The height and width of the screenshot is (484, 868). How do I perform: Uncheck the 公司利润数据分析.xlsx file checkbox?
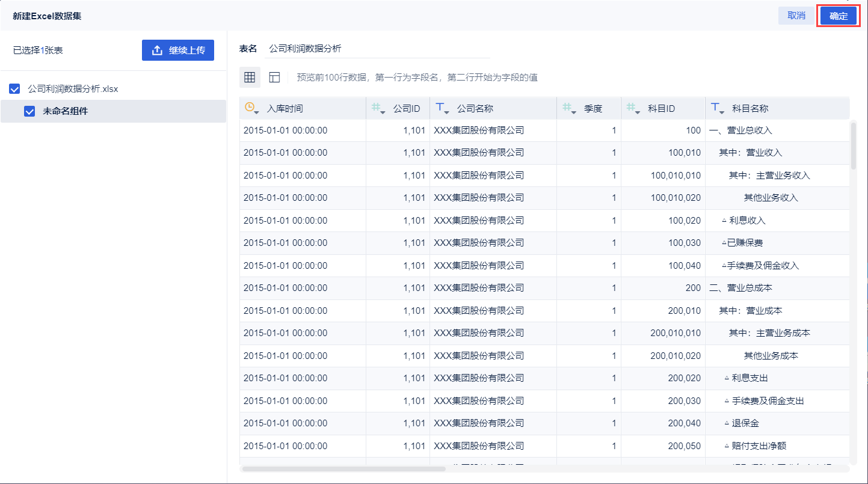[15, 89]
